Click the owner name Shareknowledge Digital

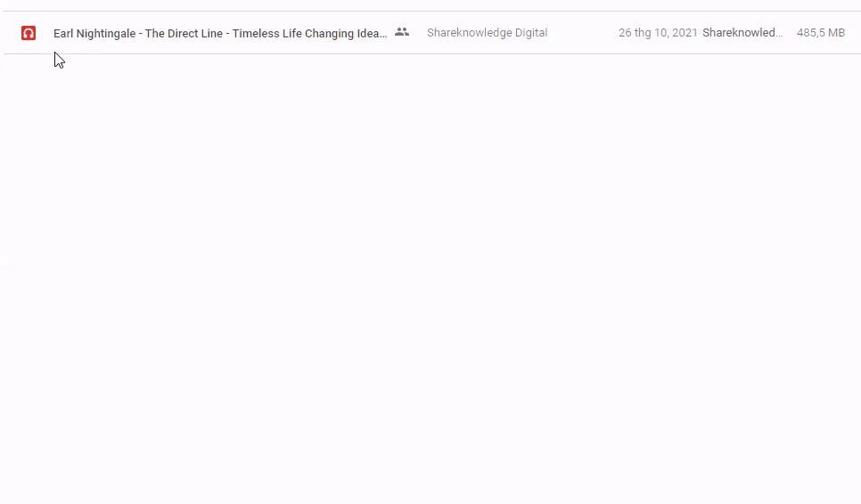pyautogui.click(x=487, y=33)
